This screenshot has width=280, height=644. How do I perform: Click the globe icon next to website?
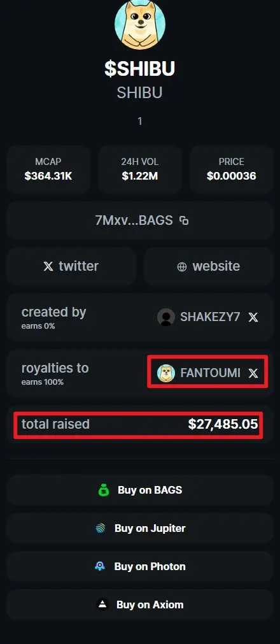182,267
